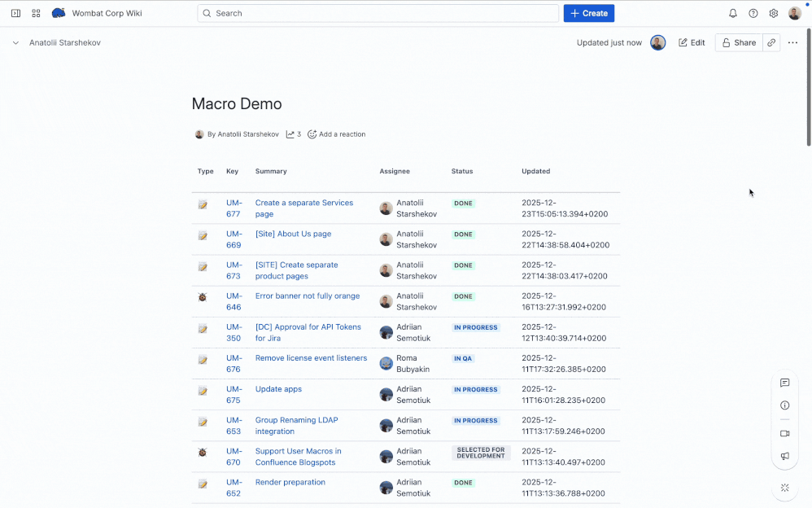Image resolution: width=812 pixels, height=508 pixels.
Task: Open the [Site] About Us page issue
Action: [x=293, y=234]
